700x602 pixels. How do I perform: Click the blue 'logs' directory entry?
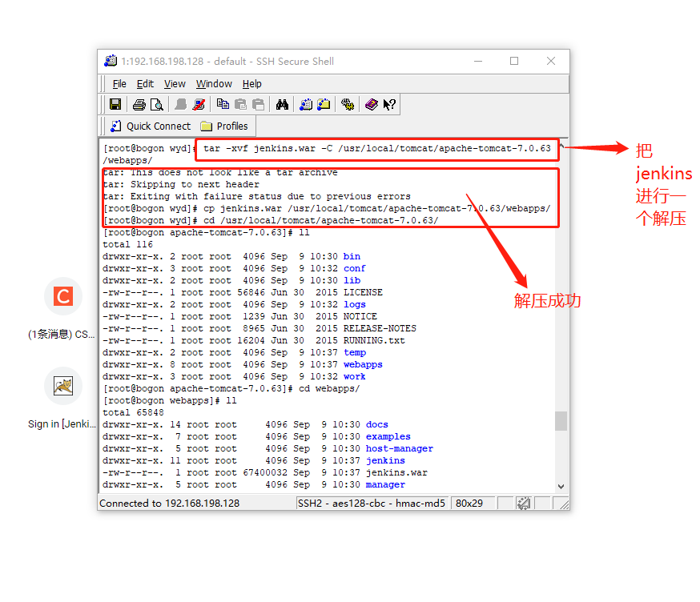tap(355, 304)
